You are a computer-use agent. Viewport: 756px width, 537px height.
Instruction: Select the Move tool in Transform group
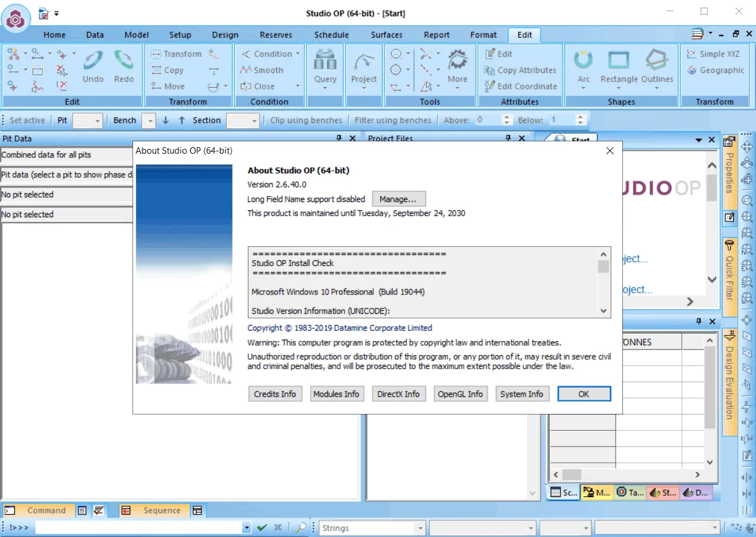click(x=168, y=86)
